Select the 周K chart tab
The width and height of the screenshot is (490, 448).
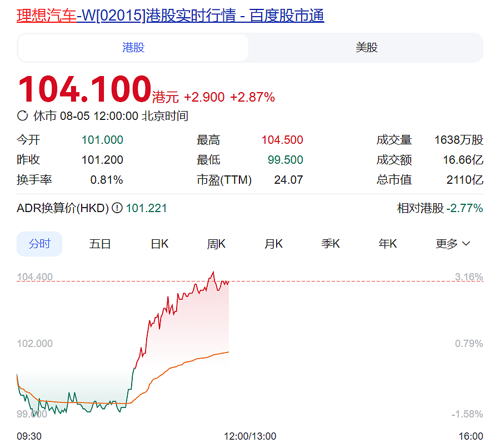(216, 244)
